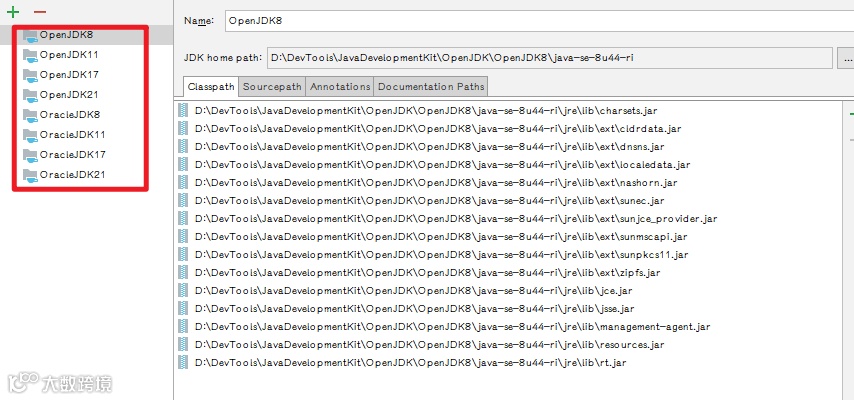Select the charsets.jar classpath row
This screenshot has height=400, width=854.
(x=509, y=111)
